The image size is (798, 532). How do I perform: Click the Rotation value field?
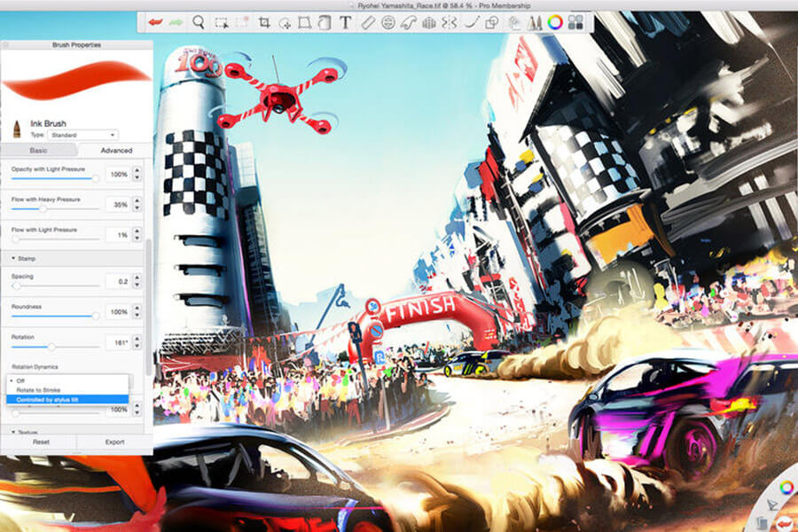click(118, 342)
